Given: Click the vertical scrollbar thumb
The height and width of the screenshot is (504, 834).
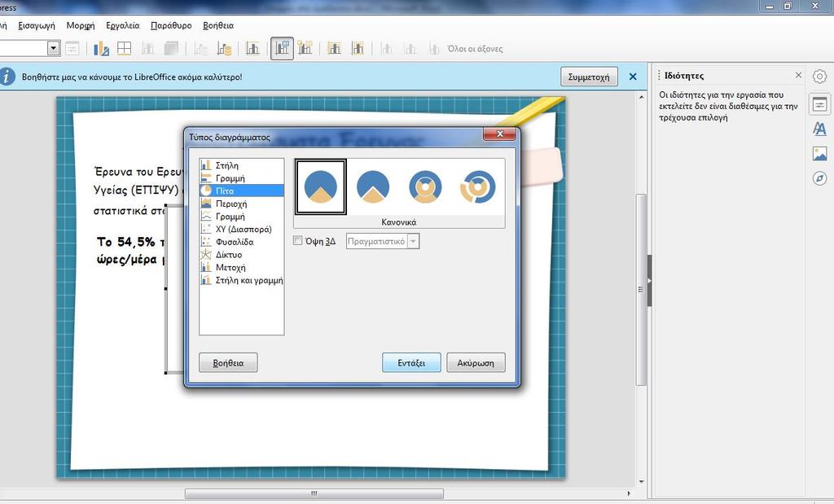Looking at the screenshot, I should pyautogui.click(x=641, y=290).
